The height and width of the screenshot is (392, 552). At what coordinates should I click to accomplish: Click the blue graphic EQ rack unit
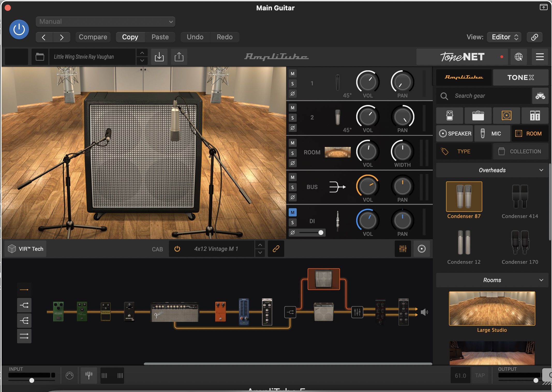pos(244,312)
